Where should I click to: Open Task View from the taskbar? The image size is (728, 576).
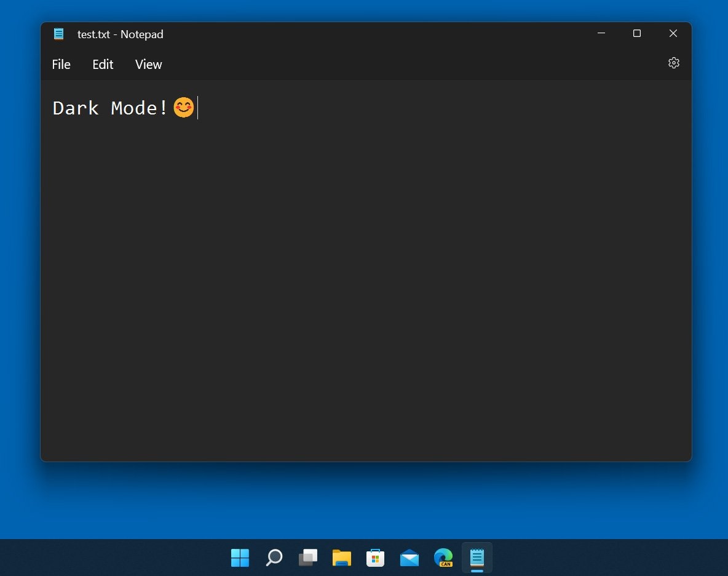307,558
